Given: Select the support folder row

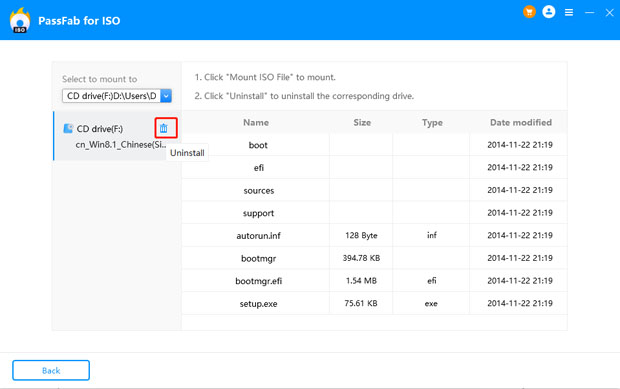Looking at the screenshot, I should click(x=374, y=213).
